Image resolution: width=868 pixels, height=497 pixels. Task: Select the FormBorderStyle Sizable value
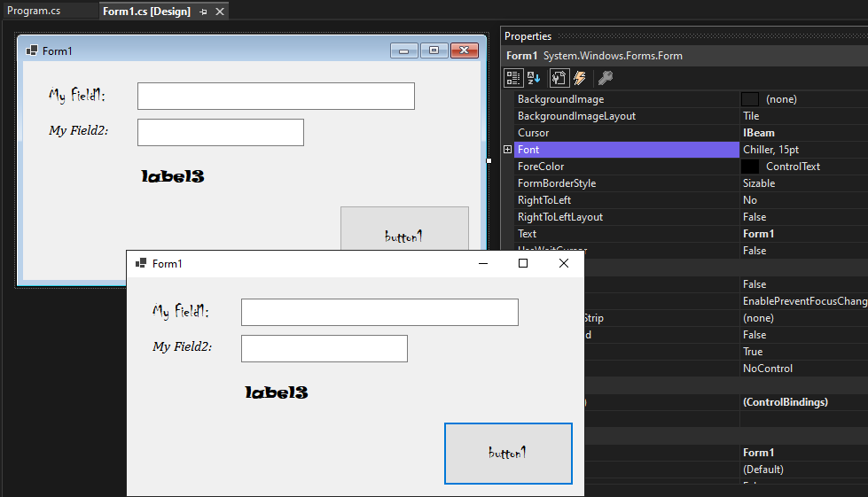pos(804,183)
